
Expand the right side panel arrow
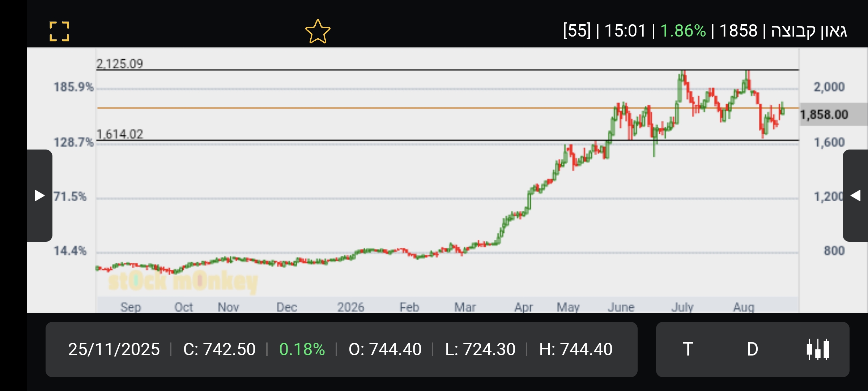click(x=855, y=195)
